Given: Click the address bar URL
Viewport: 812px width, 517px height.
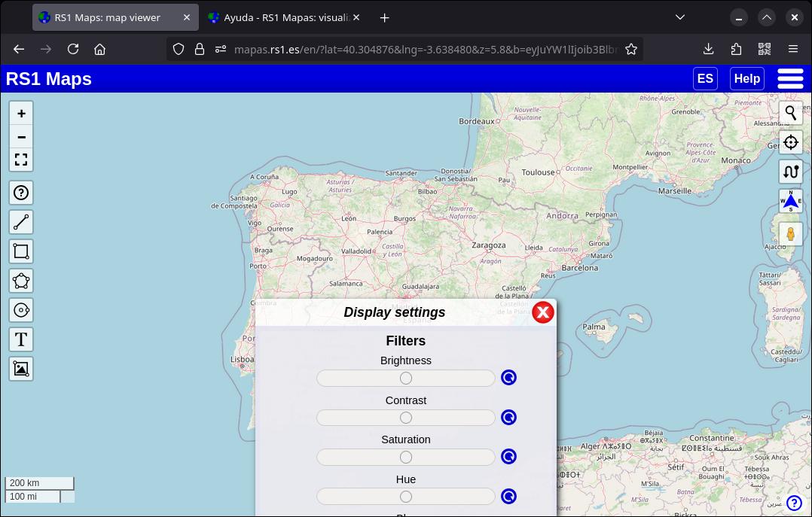Looking at the screenshot, I should 426,49.
